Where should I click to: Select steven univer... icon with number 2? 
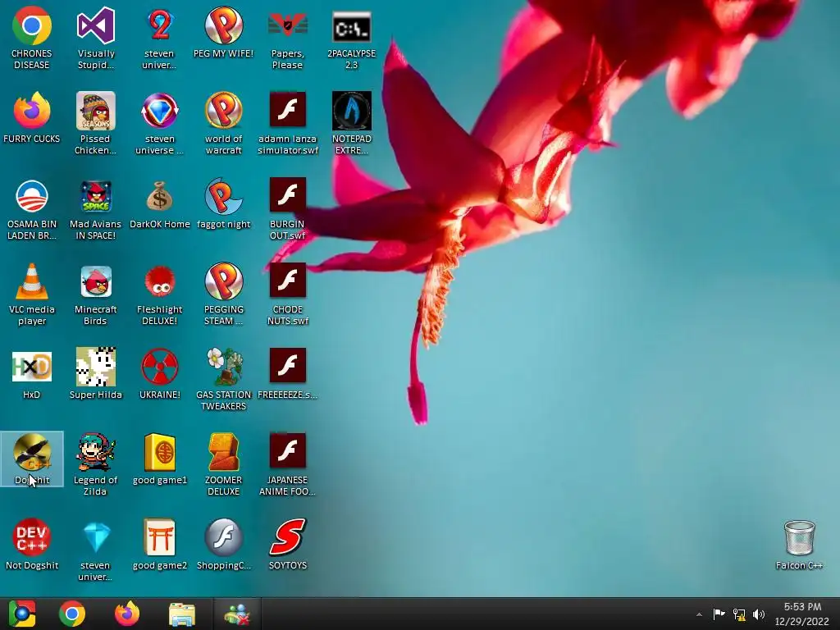click(x=160, y=38)
